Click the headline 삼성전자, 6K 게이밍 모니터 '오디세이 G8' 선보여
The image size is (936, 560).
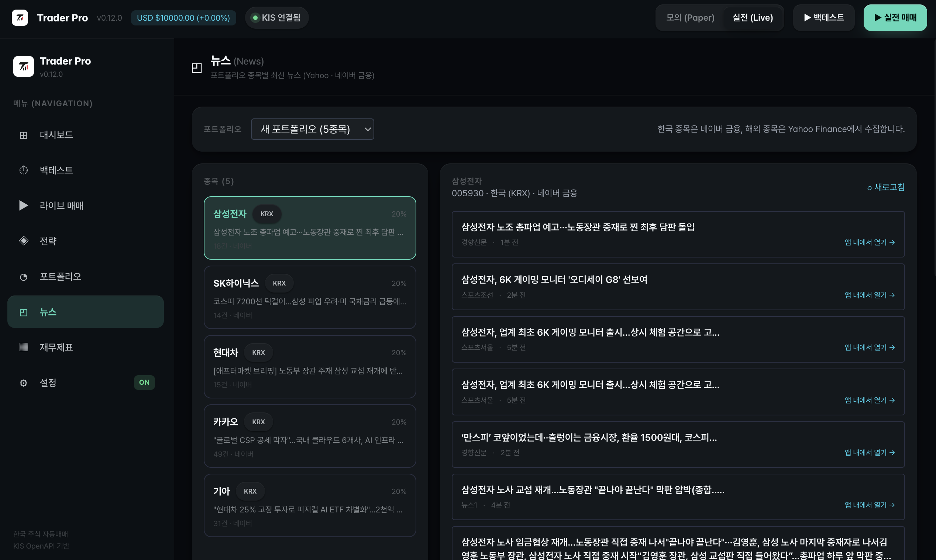[554, 280]
